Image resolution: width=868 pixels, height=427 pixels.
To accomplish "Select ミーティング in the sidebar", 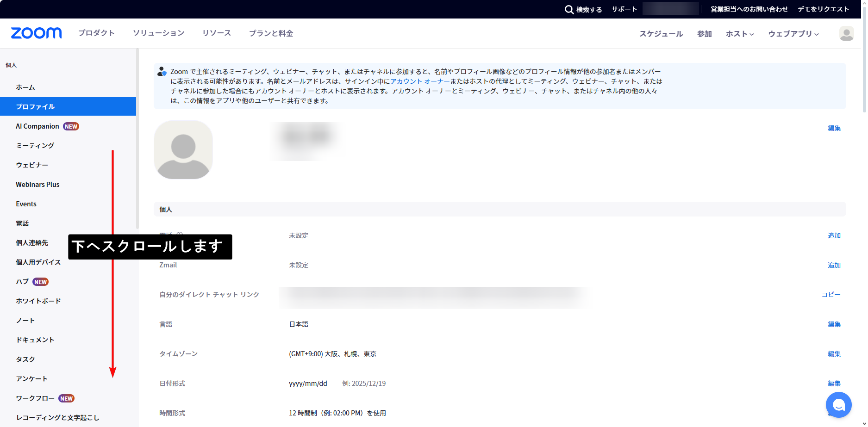I will point(35,146).
